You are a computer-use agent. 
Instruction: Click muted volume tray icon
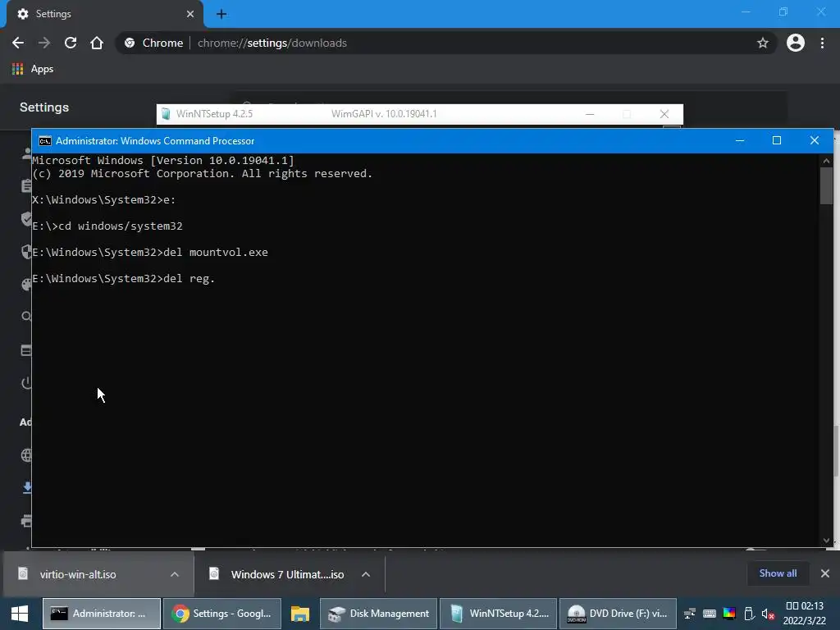(x=768, y=614)
